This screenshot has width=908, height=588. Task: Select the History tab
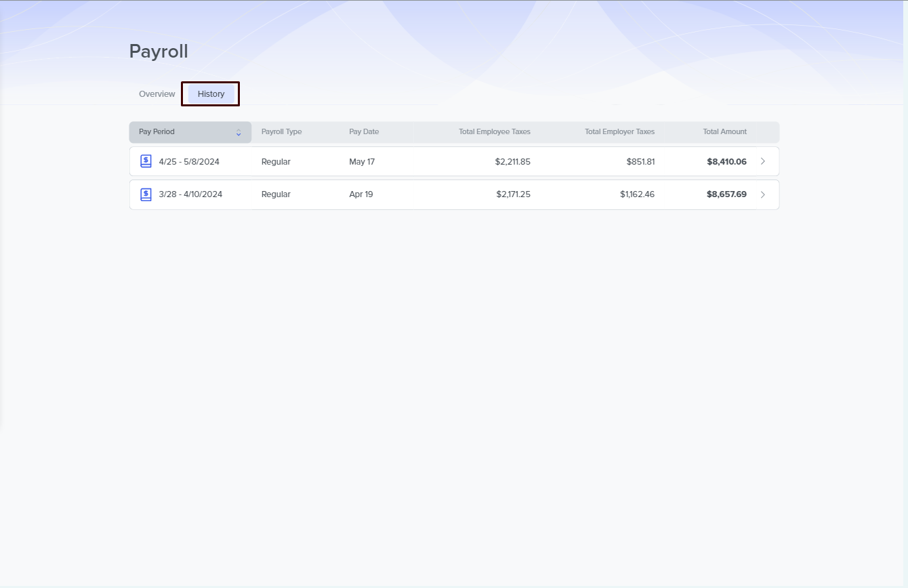(211, 94)
